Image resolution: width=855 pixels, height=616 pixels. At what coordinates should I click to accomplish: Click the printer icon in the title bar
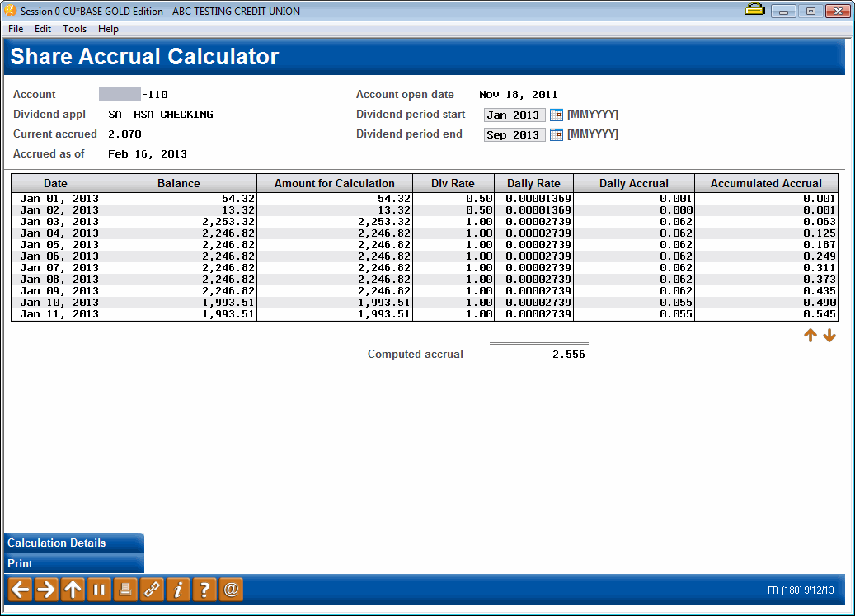point(754,11)
